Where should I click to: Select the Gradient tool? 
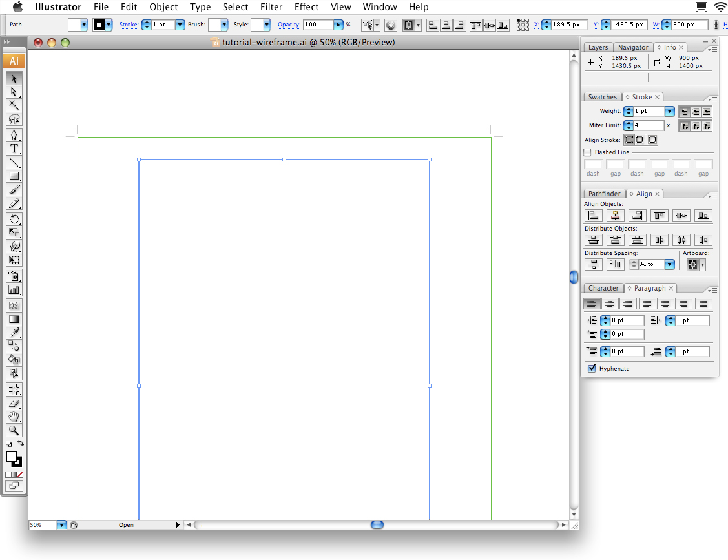click(14, 319)
